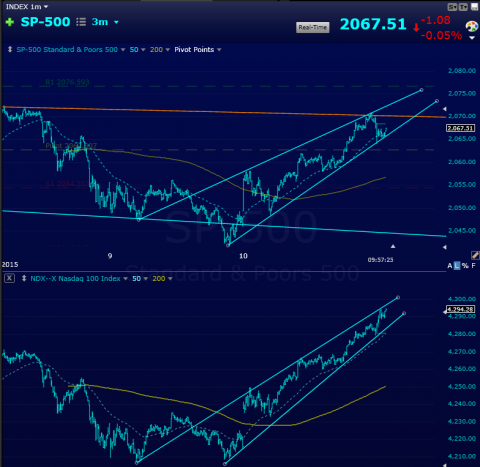Toggle percent scale %
Screen dimensions: 480x467
[x=465, y=266]
